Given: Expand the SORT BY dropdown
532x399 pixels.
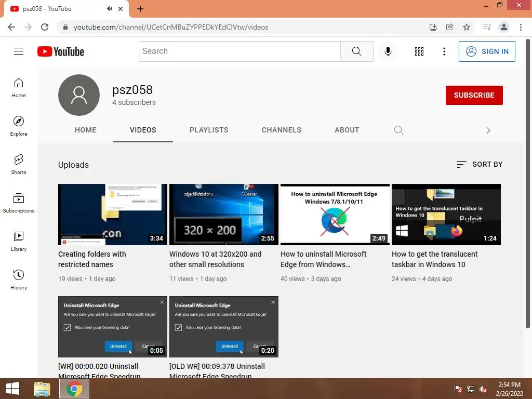Looking at the screenshot, I should [480, 164].
